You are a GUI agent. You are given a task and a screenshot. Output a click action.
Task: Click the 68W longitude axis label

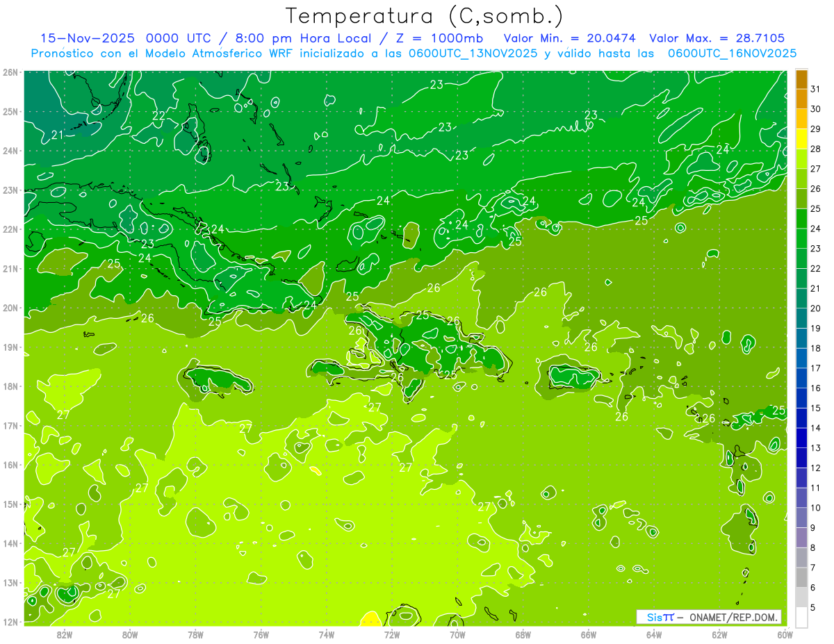click(x=523, y=634)
